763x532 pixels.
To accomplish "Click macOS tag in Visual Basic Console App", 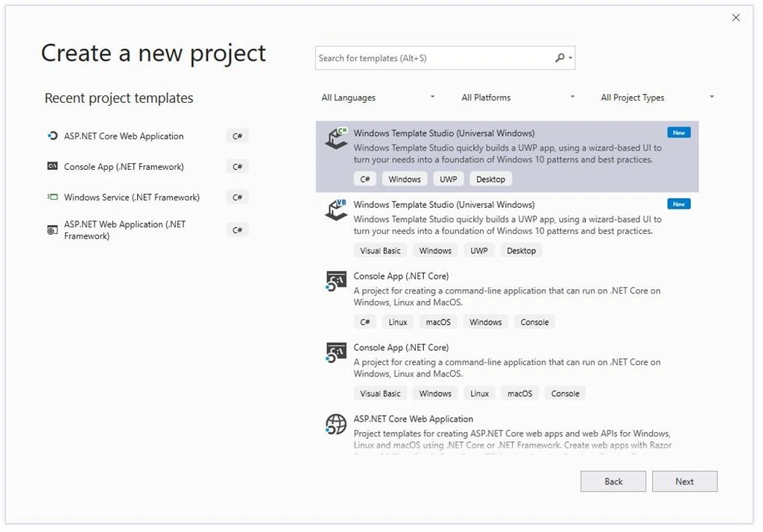I will point(519,393).
